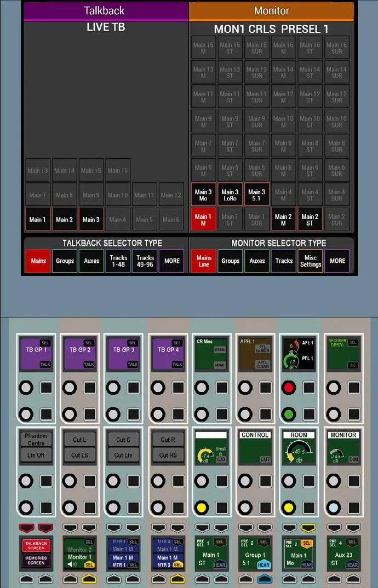Click the green PFL 1 rotary knob
This screenshot has width=378, height=588.
289,414
